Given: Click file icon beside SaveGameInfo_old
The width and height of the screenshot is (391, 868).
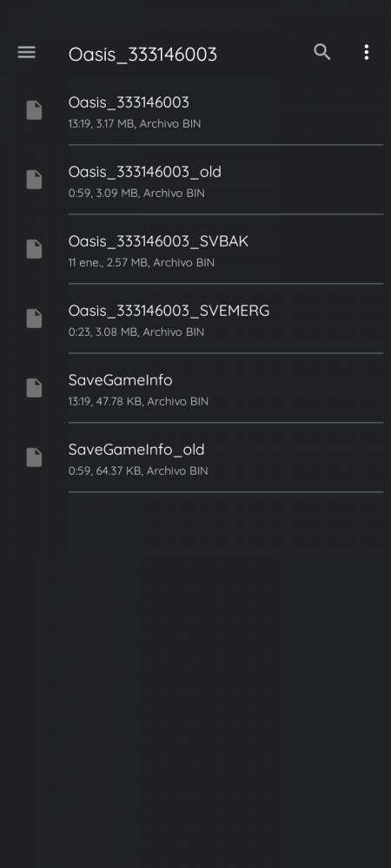Looking at the screenshot, I should click(35, 457).
